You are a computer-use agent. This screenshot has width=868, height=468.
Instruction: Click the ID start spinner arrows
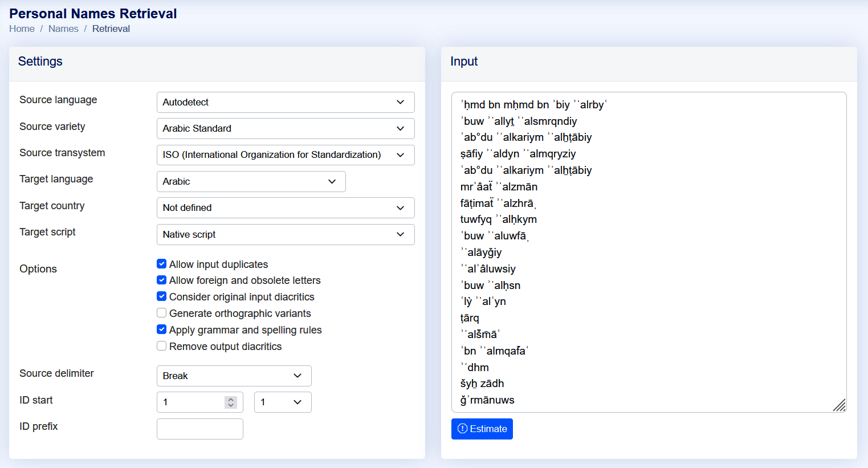231,402
